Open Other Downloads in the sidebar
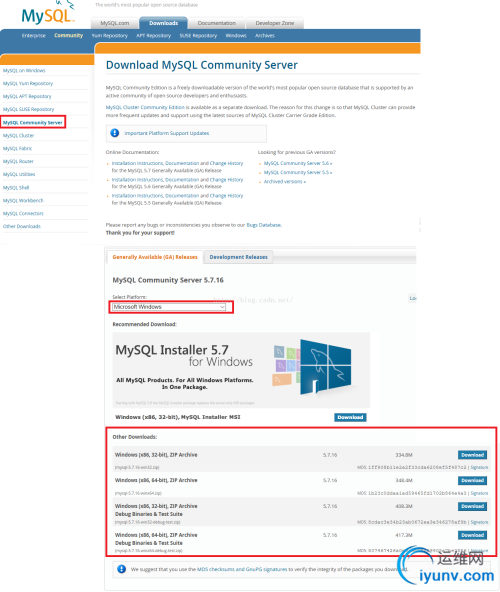Image resolution: width=500 pixels, height=592 pixels. point(22,226)
